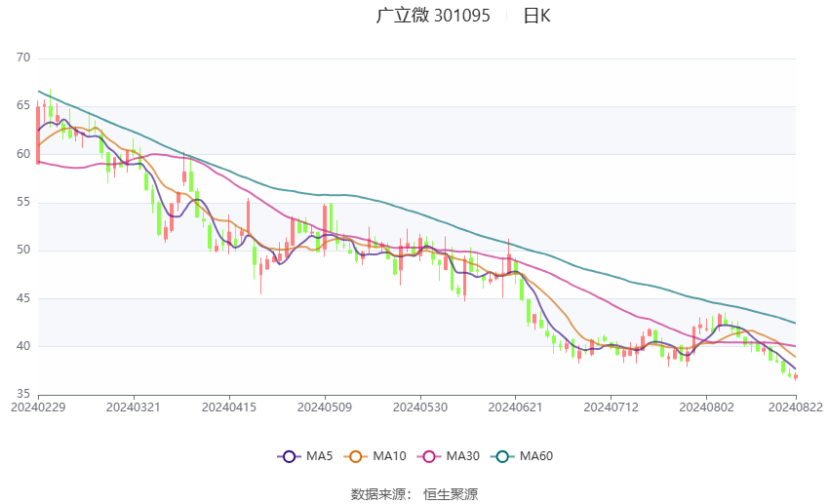The width and height of the screenshot is (829, 504).
Task: Click the 65 y-axis value label
Action: click(23, 105)
